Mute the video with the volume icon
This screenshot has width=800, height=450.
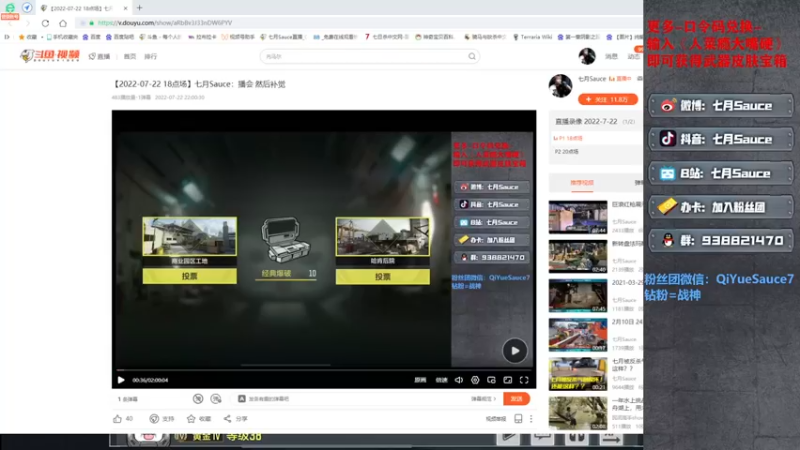click(x=459, y=380)
